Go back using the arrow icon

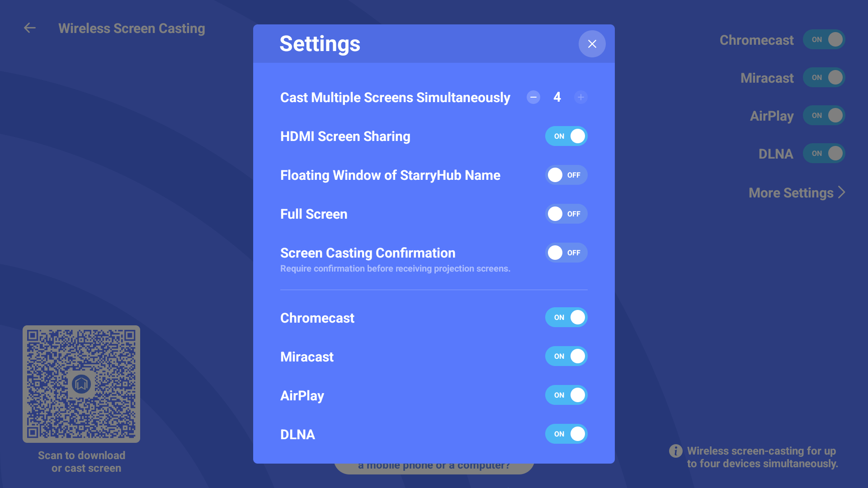point(30,28)
